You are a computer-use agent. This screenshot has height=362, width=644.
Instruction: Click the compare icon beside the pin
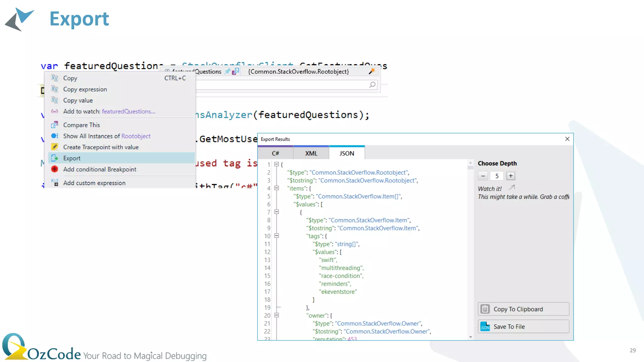[x=236, y=71]
